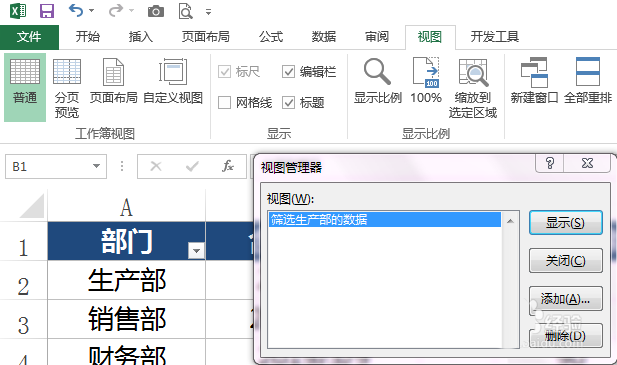Select the 视图 tab
Screen dimensions: 617x365
pyautogui.click(x=430, y=37)
